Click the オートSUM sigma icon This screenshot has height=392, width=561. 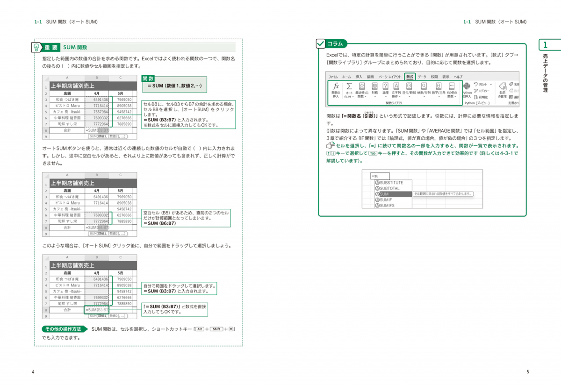[x=349, y=87]
